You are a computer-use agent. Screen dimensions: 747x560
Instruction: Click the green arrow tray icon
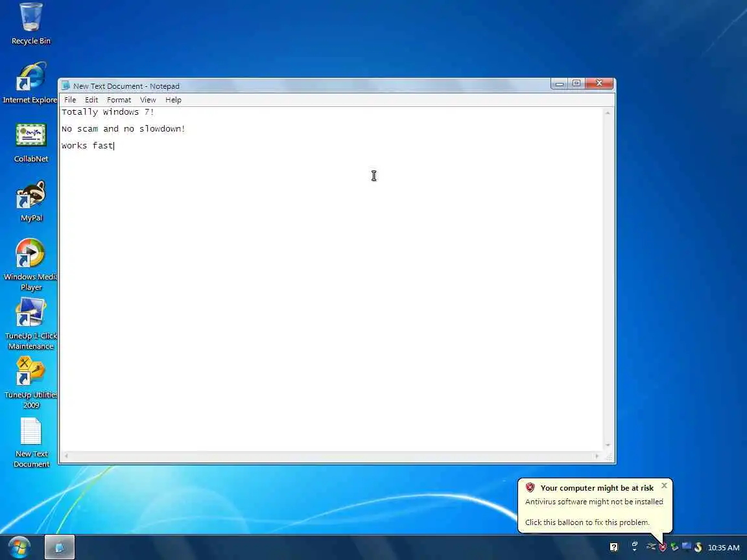coord(674,547)
